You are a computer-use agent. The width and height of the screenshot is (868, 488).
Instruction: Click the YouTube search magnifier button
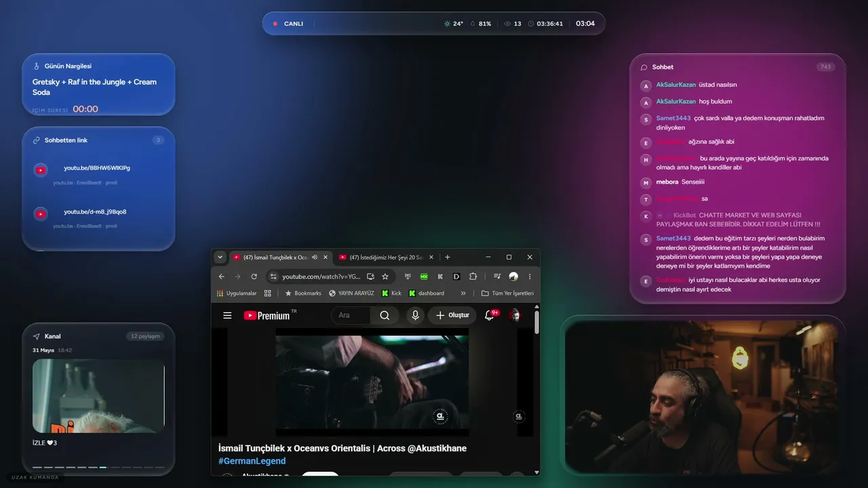tap(384, 315)
